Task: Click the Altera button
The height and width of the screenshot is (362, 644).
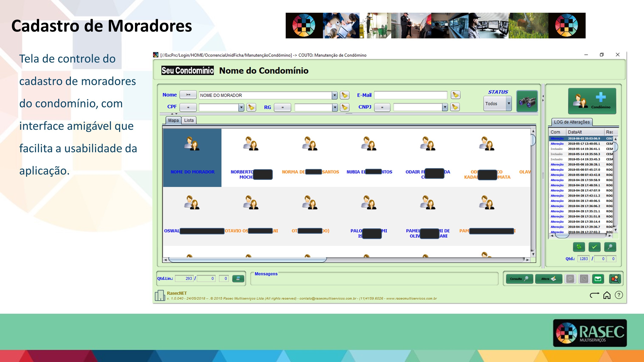Action: pos(548,279)
